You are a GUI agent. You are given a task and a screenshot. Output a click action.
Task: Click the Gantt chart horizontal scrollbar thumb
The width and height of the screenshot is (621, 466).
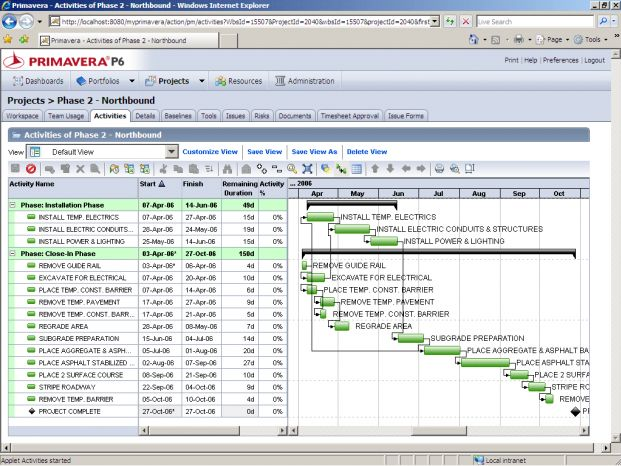click(x=439, y=430)
